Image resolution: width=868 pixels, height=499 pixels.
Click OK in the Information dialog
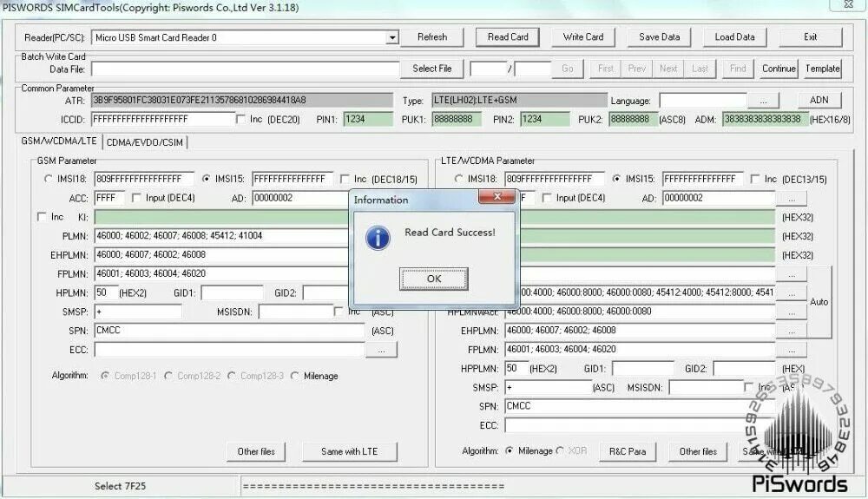click(x=433, y=279)
